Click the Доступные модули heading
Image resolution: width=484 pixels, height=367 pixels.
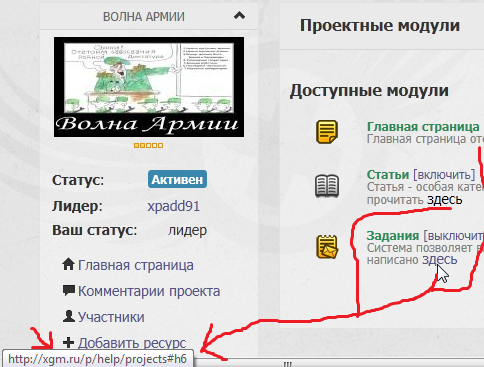pos(369,91)
